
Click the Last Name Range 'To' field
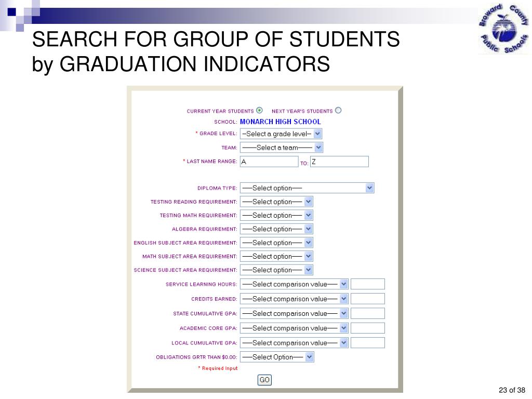339,162
